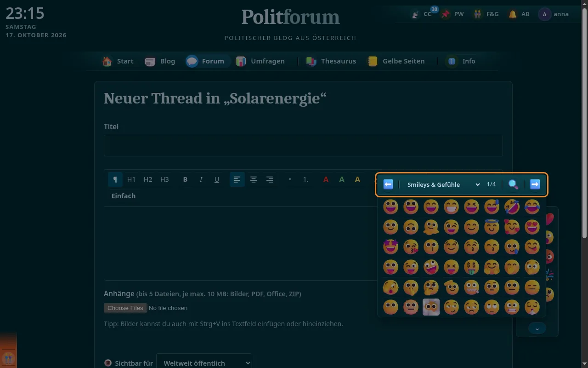Screen dimensions: 588x368
Task: Go to the Blog section
Action: [x=160, y=61]
